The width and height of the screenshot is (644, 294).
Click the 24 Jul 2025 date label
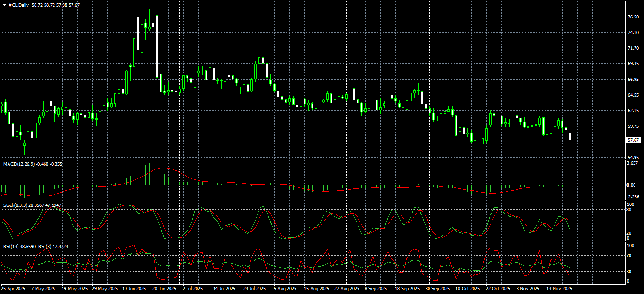tap(253, 288)
